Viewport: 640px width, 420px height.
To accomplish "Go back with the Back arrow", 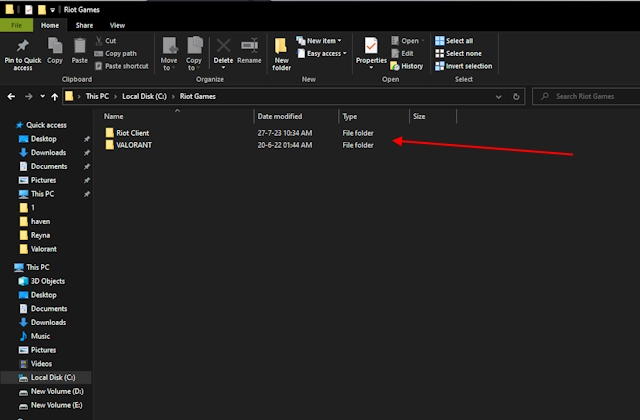I will click(x=11, y=97).
